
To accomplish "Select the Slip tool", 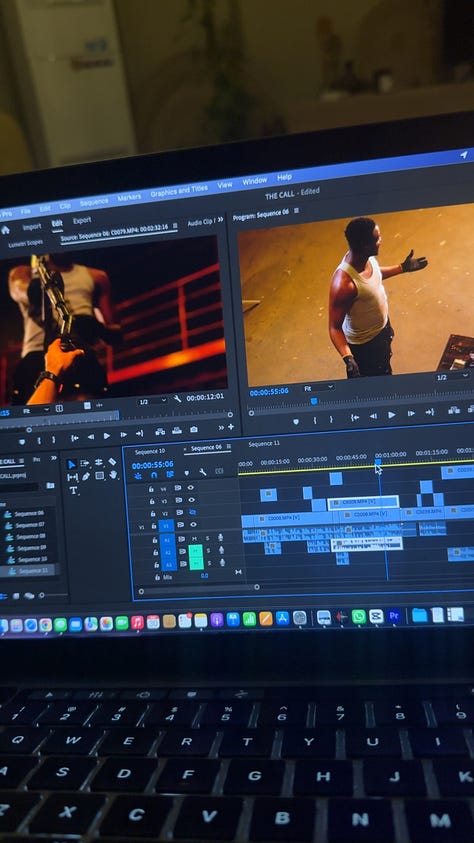I will pyautogui.click(x=72, y=477).
